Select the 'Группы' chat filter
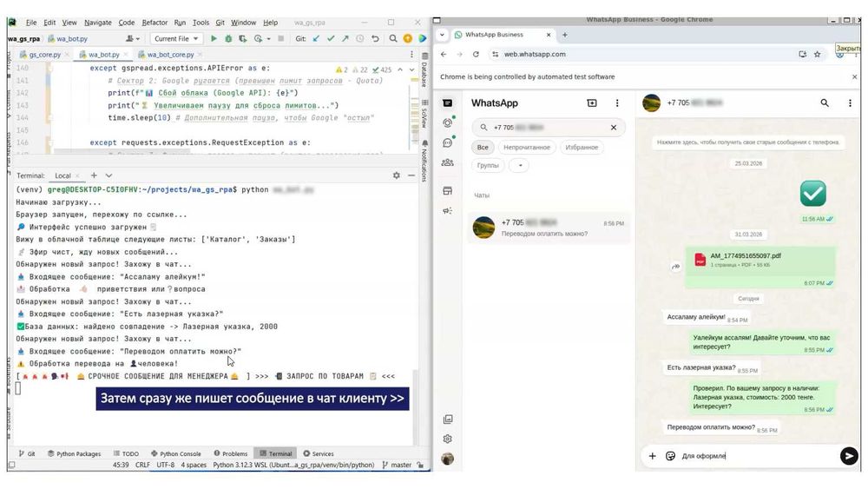868x489 pixels. tap(488, 165)
